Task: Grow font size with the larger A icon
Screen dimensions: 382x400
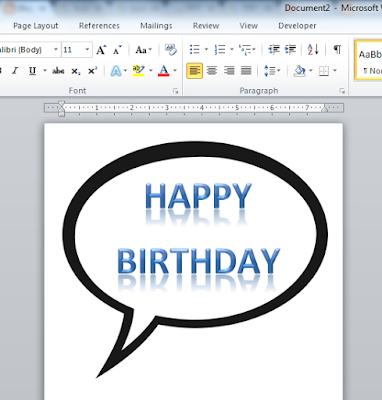Action: click(101, 50)
